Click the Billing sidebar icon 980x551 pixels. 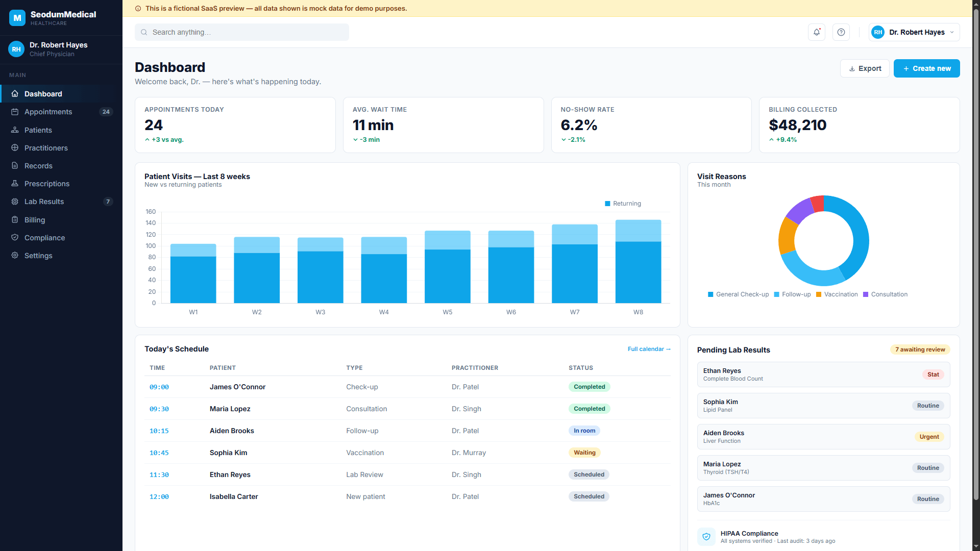point(15,220)
